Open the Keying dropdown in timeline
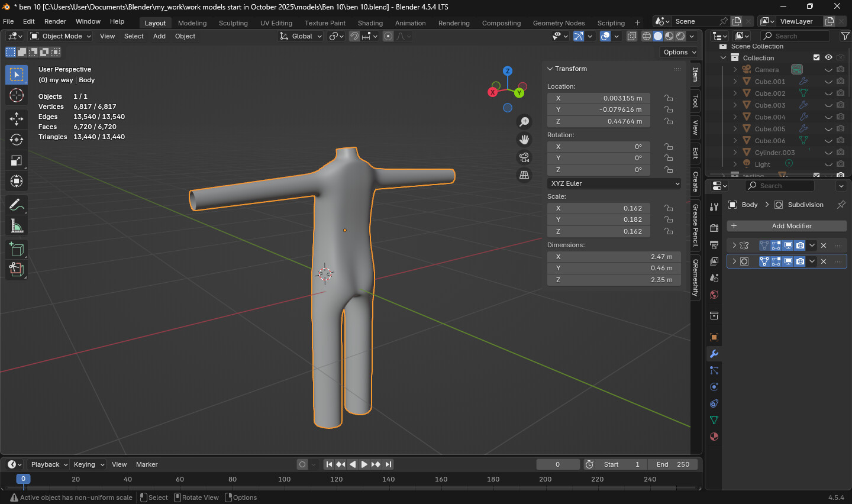Viewport: 852px width, 504px height. tap(88, 464)
